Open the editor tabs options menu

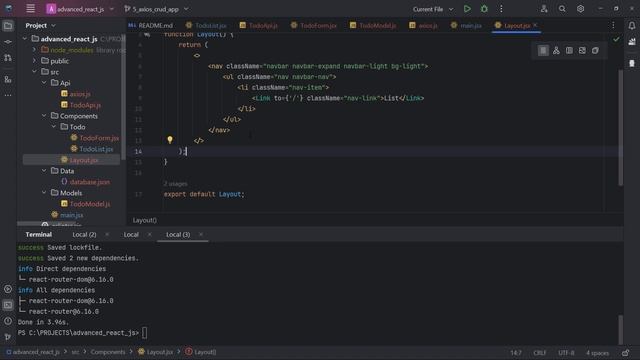pyautogui.click(x=613, y=25)
